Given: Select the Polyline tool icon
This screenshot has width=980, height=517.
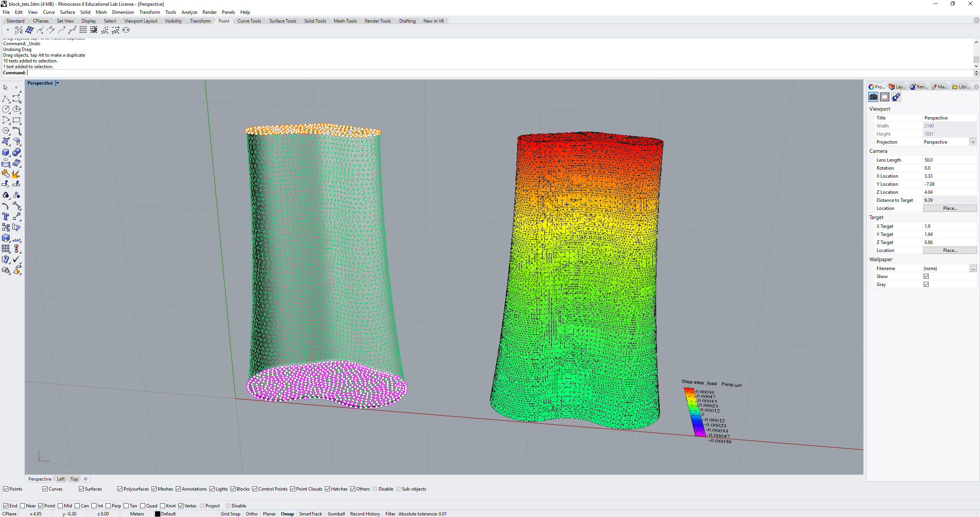Looking at the screenshot, I should [6, 99].
